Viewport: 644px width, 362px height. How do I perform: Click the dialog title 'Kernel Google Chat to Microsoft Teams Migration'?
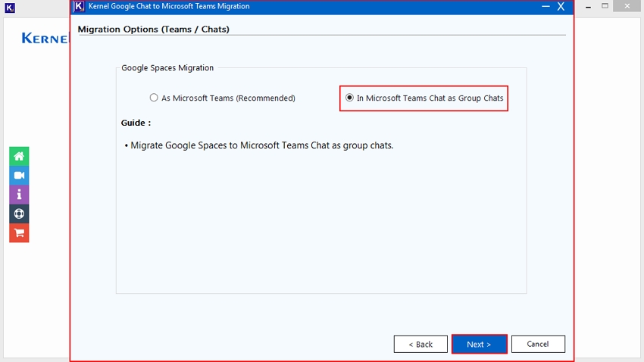click(x=169, y=6)
